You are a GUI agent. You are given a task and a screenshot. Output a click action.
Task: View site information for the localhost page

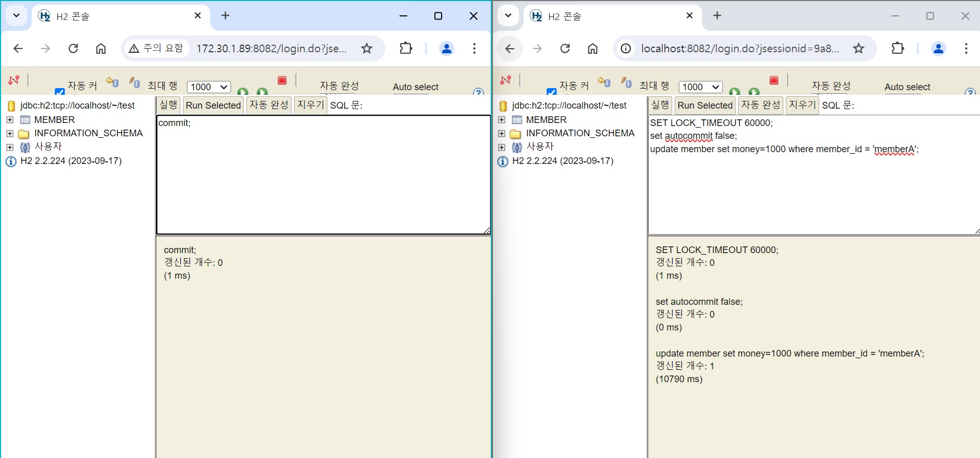625,48
